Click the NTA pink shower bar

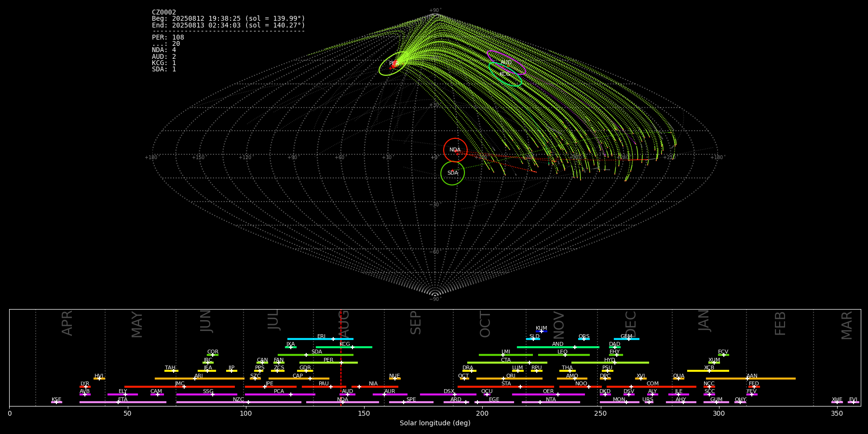pos(551,402)
